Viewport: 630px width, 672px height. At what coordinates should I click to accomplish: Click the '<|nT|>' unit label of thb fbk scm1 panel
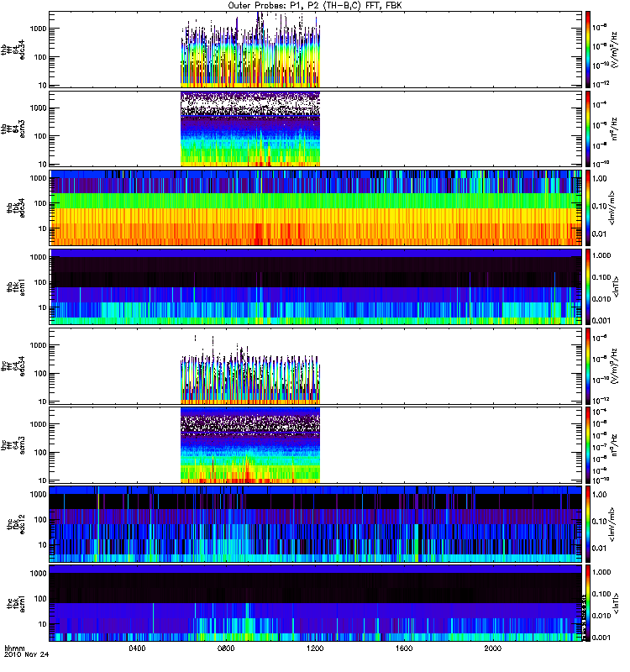coord(617,286)
